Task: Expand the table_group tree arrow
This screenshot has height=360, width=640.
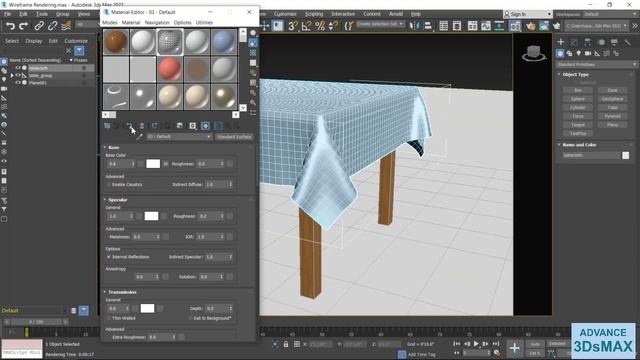Action: pos(12,76)
